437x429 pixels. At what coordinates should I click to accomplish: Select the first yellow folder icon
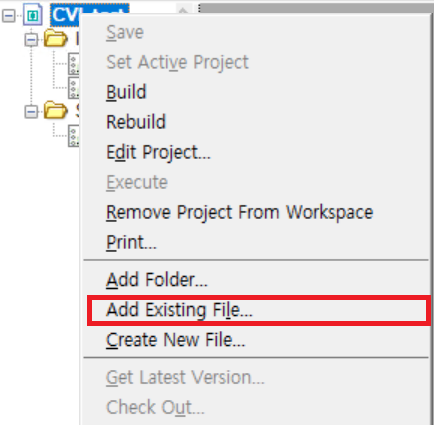pos(56,38)
